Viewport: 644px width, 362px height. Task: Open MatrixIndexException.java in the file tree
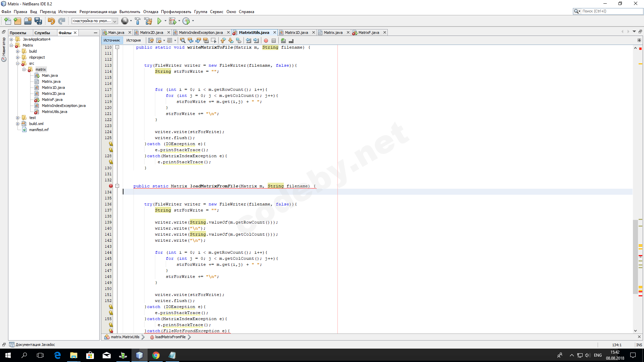point(63,106)
